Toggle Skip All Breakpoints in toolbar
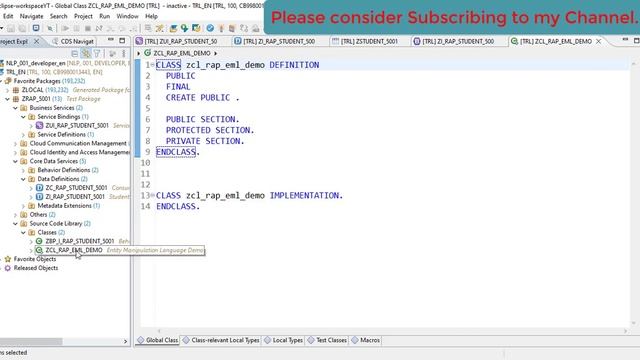Image resolution: width=640 pixels, height=360 pixels. pyautogui.click(x=50, y=28)
